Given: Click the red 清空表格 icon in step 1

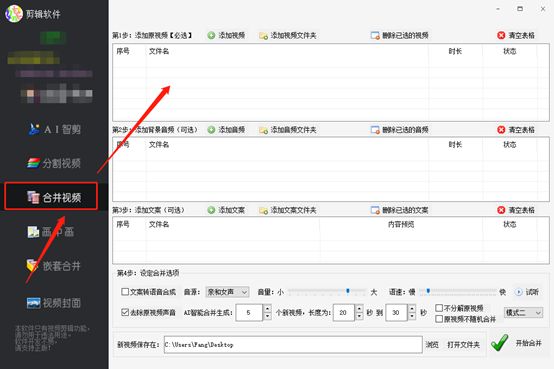Looking at the screenshot, I should (x=501, y=35).
